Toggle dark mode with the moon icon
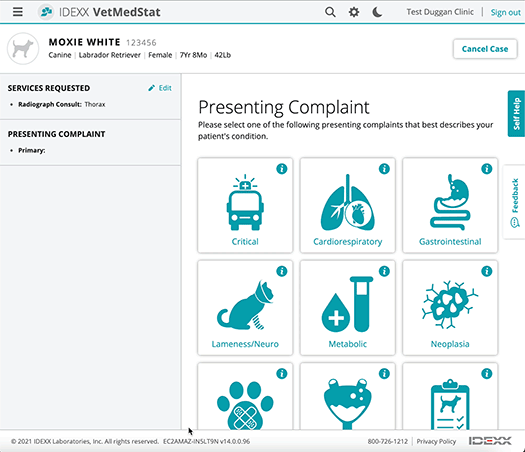The height and width of the screenshot is (452, 525). (x=377, y=12)
